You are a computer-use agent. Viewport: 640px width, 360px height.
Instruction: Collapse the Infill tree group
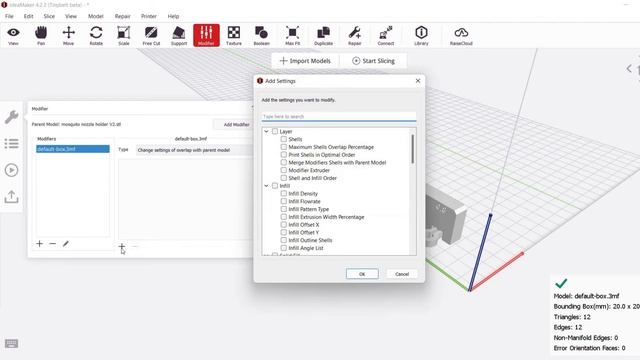pyautogui.click(x=267, y=186)
